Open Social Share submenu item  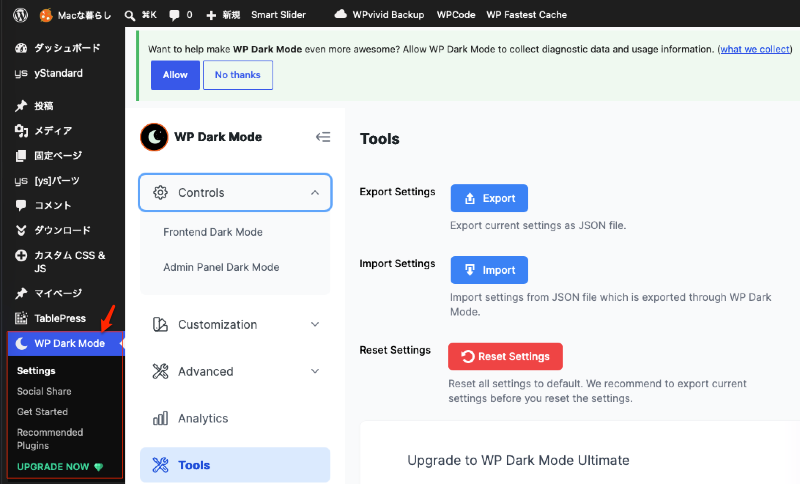click(44, 391)
